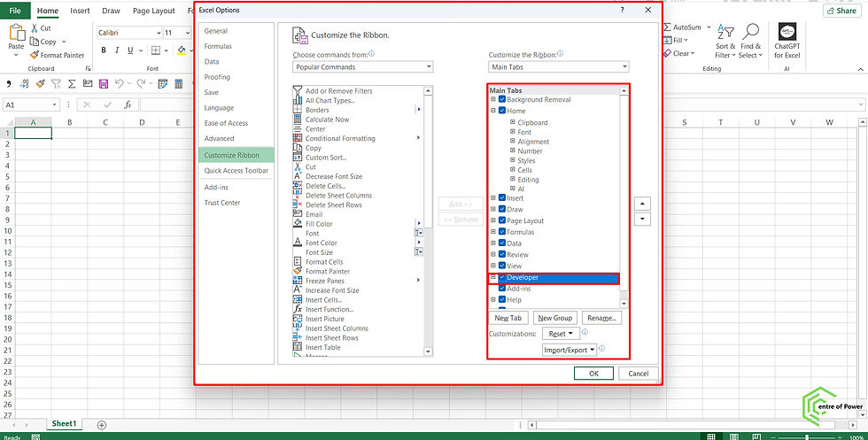Image resolution: width=868 pixels, height=440 pixels.
Task: Switch to the Insert ribbon tab
Action: pyautogui.click(x=80, y=11)
